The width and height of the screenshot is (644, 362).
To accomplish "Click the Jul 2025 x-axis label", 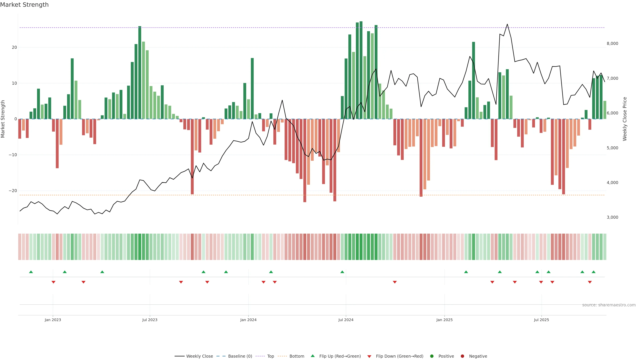I will (x=541, y=320).
